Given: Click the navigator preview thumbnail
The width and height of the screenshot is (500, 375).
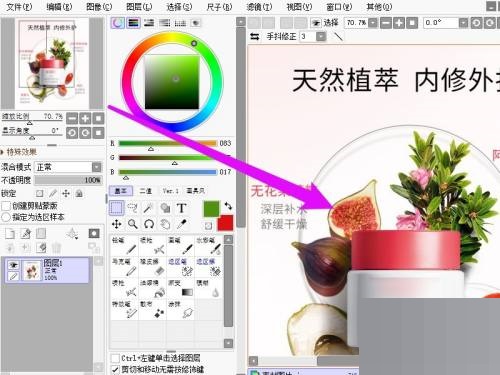Looking at the screenshot, I should 52,63.
